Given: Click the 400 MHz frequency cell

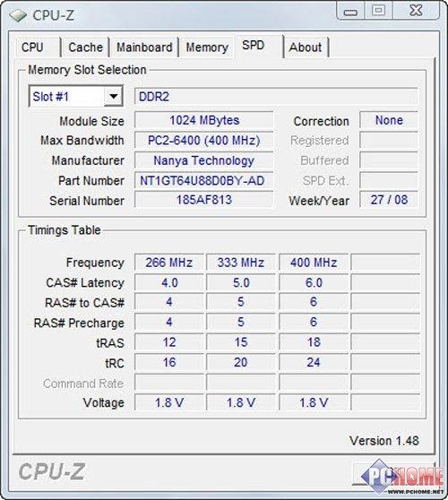Looking at the screenshot, I should (x=314, y=263).
